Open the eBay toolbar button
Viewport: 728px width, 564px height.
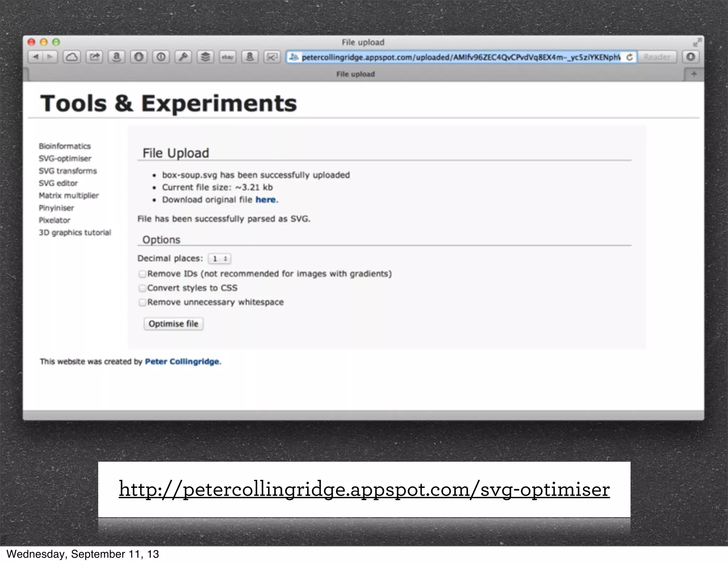point(227,57)
